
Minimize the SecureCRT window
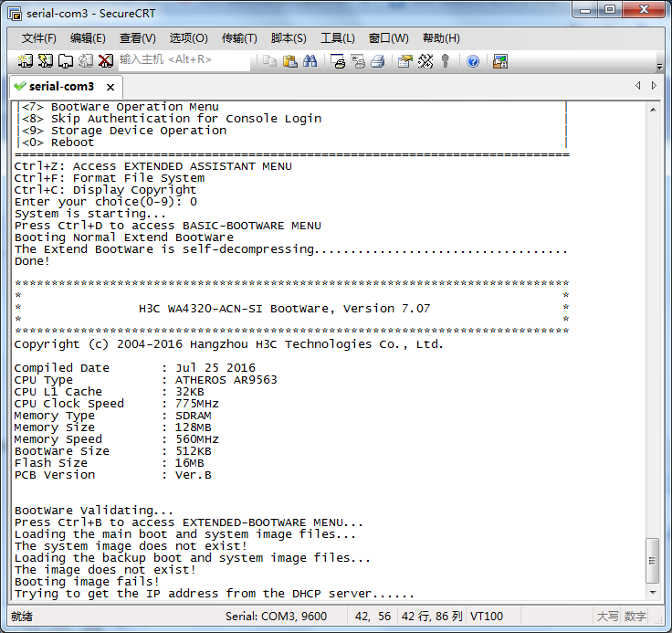pos(585,9)
